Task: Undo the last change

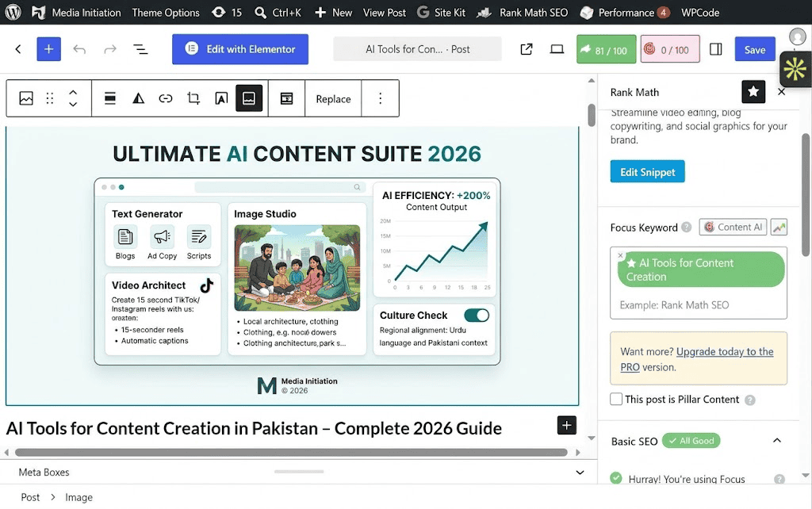Action: tap(79, 49)
